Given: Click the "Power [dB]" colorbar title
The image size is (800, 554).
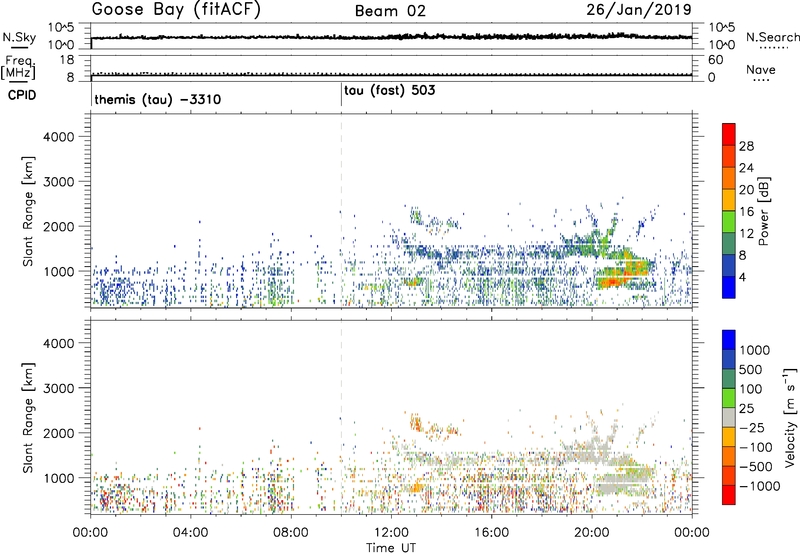Looking at the screenshot, I should 763,211.
